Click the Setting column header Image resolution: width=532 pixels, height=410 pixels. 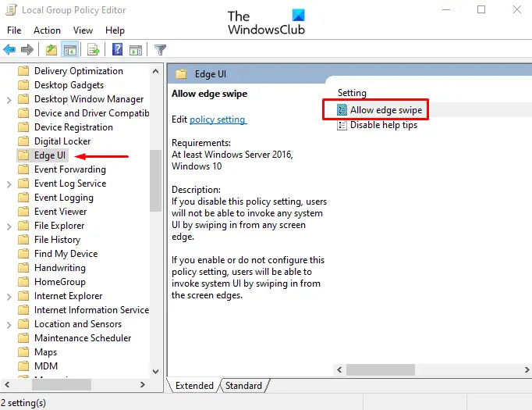click(352, 93)
